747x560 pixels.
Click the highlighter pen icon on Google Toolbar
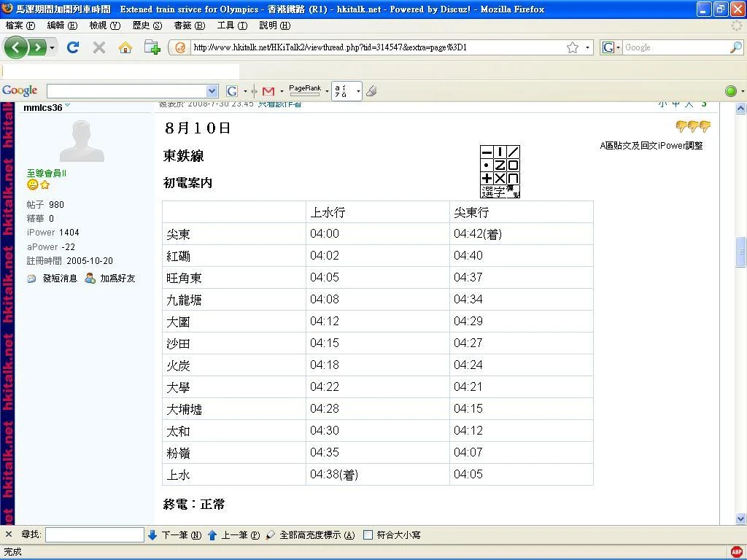coord(371,91)
